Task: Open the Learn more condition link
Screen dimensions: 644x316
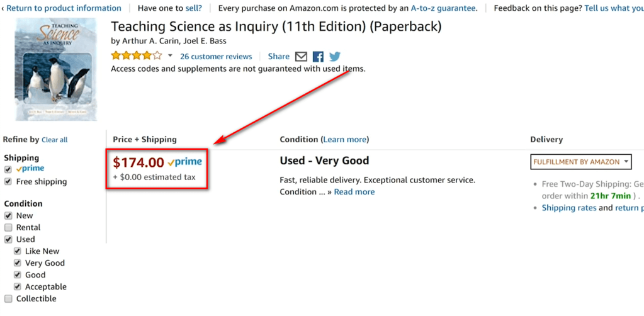Action: tap(344, 140)
